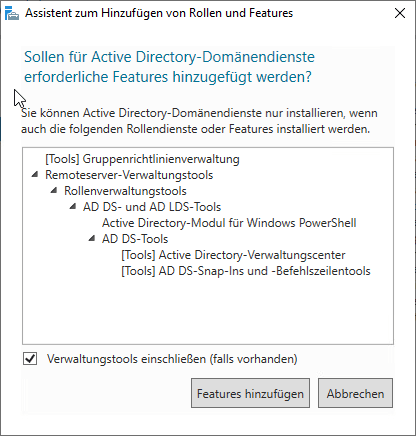This screenshot has height=436, width=416.
Task: Select the Rollenverwaltungstools entry
Action: tap(125, 191)
